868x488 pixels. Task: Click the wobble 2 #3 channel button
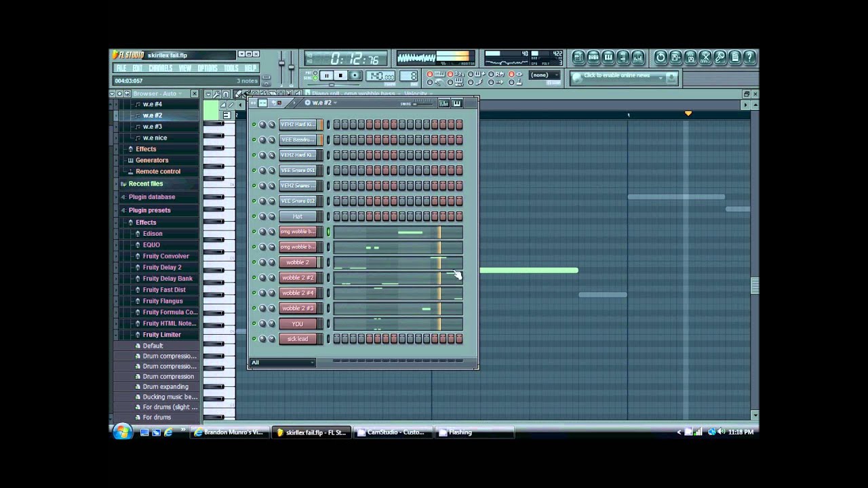tap(298, 308)
